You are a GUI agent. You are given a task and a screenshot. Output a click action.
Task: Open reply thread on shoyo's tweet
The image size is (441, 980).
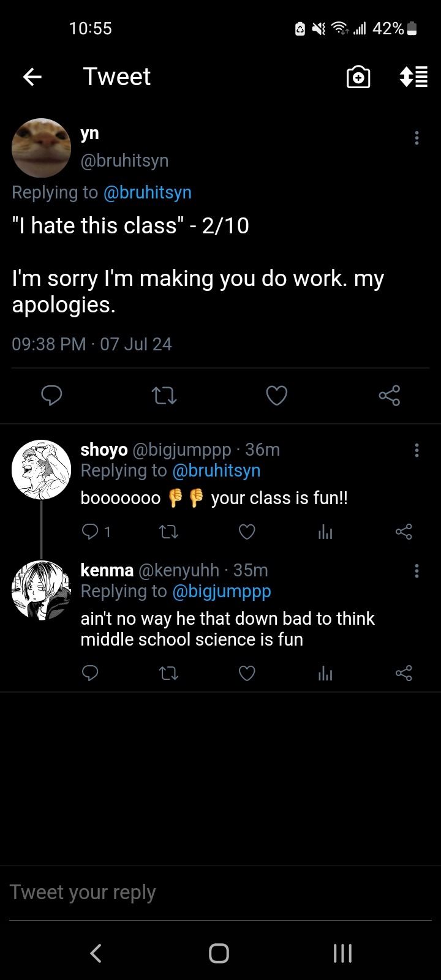(x=90, y=532)
